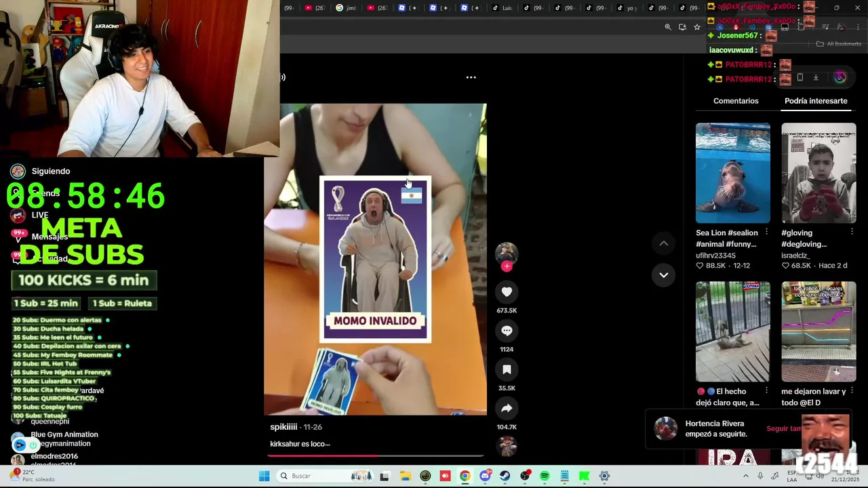Expand the hidden system tray icons chevron
Screen dimensions: 868x488
(745, 476)
